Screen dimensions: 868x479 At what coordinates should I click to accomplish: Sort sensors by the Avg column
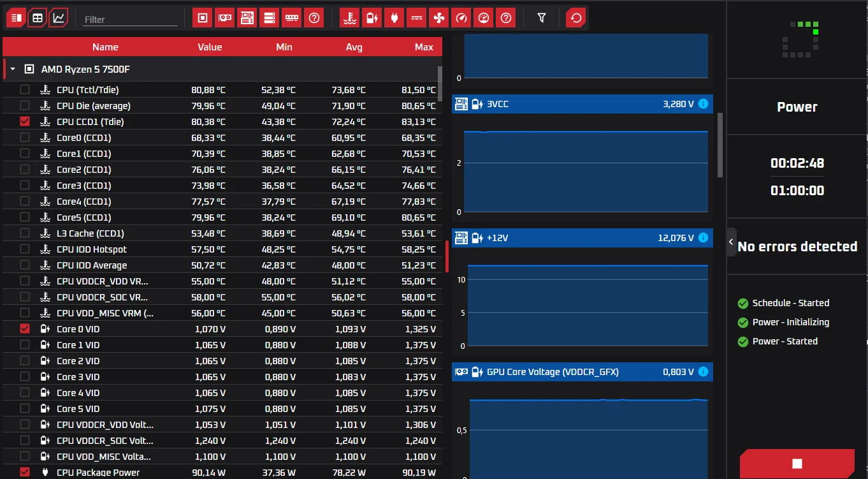(354, 47)
